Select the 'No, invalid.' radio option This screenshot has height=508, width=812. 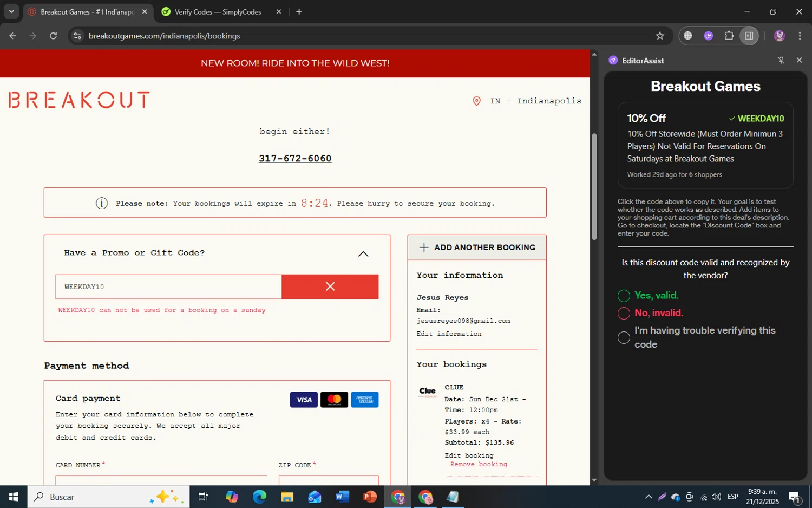point(624,313)
